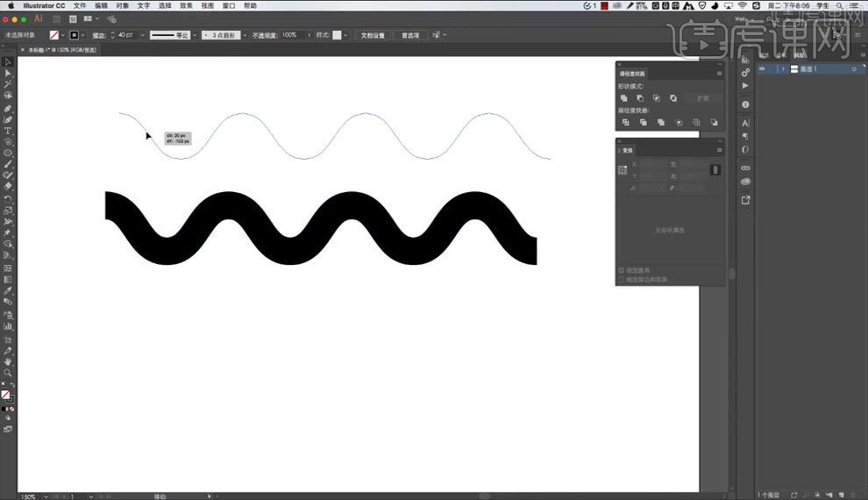Expand the 图层 1 layer arrow
The width and height of the screenshot is (868, 500).
781,69
